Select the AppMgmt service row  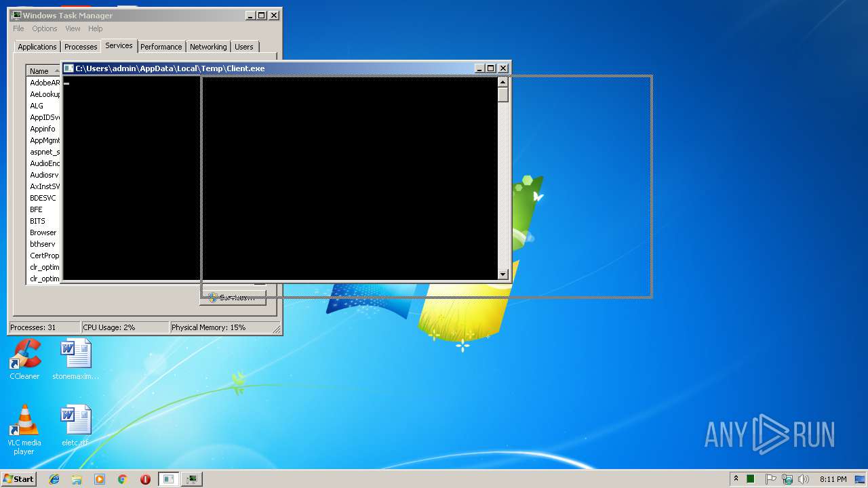coord(44,140)
